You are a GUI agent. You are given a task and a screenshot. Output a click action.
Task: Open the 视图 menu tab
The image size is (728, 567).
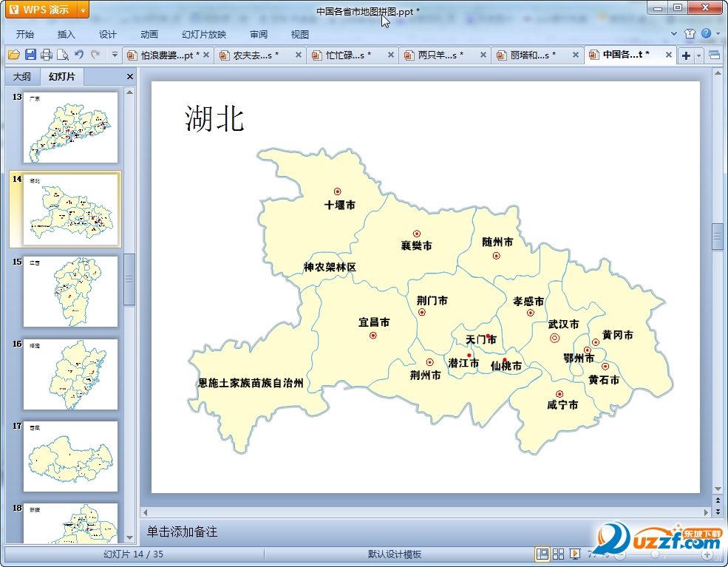pyautogui.click(x=299, y=34)
